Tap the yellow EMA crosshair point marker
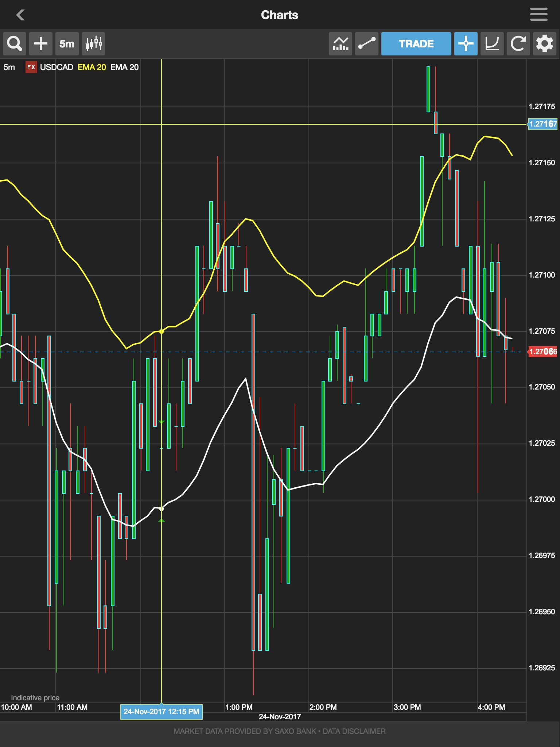The height and width of the screenshot is (747, 560). 162,332
